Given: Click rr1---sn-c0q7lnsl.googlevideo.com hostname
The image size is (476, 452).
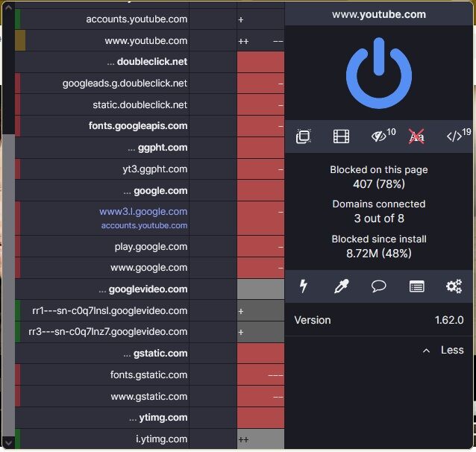Looking at the screenshot, I should [110, 310].
